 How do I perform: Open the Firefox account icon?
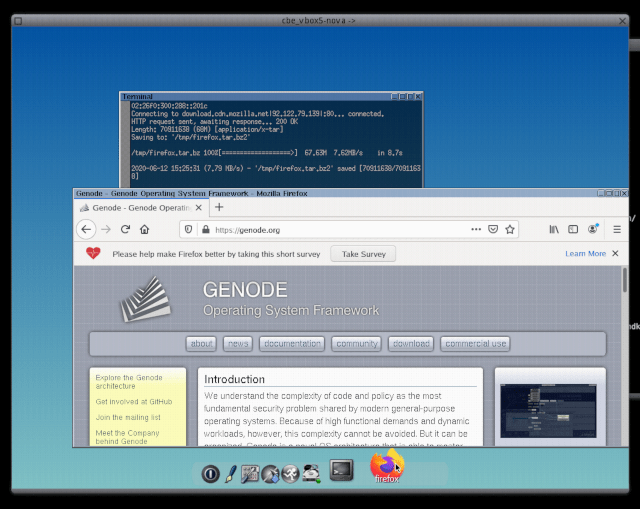593,229
